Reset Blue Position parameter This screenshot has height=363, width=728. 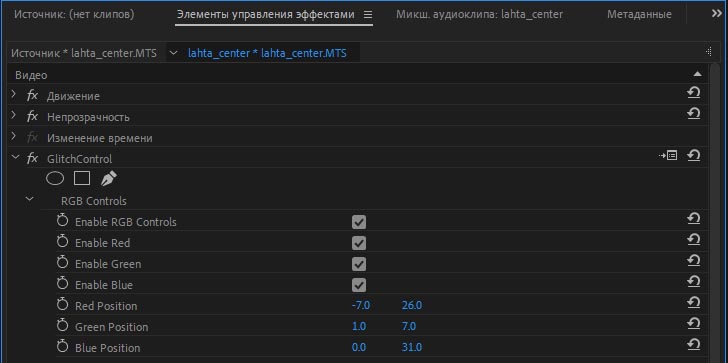(x=693, y=344)
